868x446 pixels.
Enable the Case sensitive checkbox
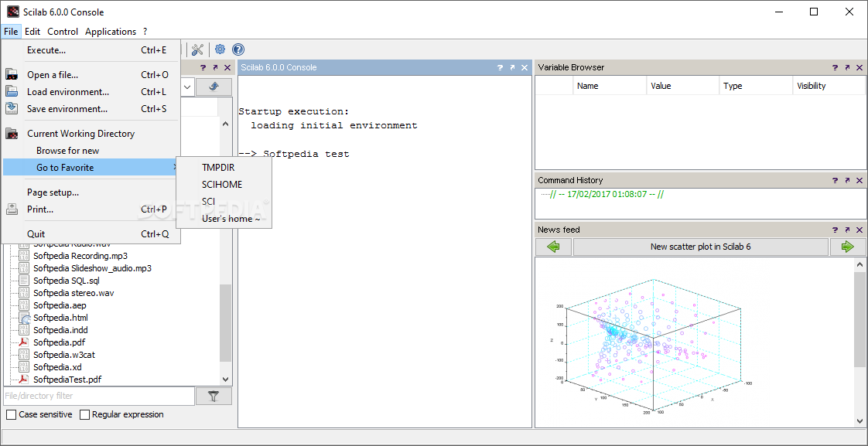[x=11, y=414]
